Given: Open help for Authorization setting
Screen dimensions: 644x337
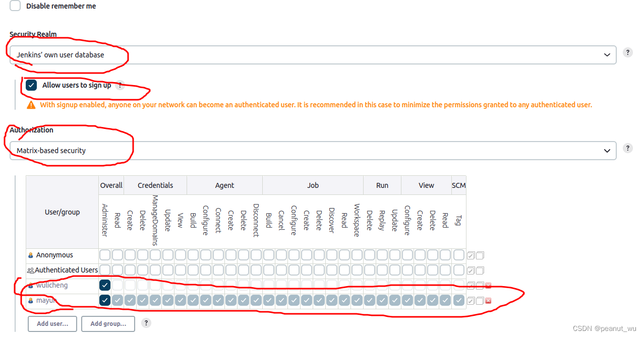Looking at the screenshot, I should 628,148.
